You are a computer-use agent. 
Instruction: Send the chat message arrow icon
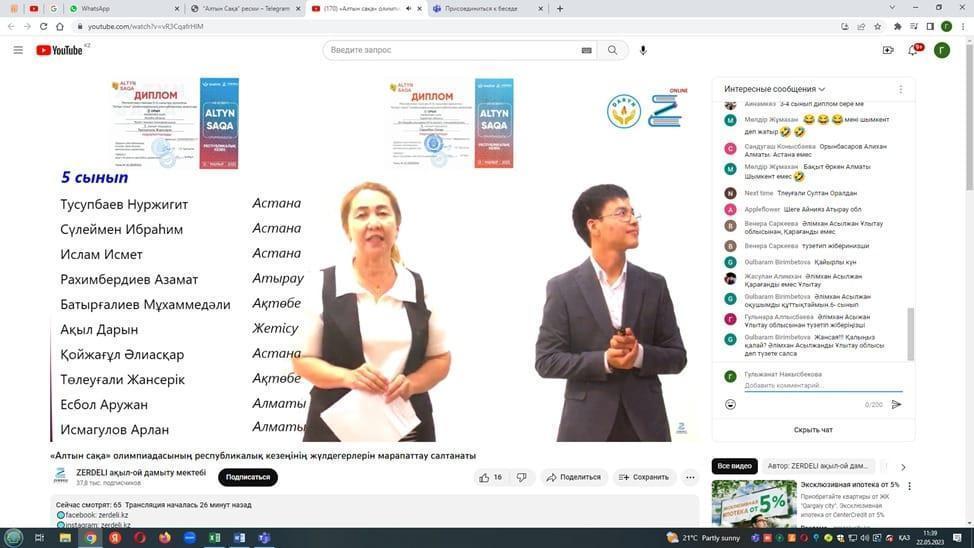pyautogui.click(x=896, y=404)
